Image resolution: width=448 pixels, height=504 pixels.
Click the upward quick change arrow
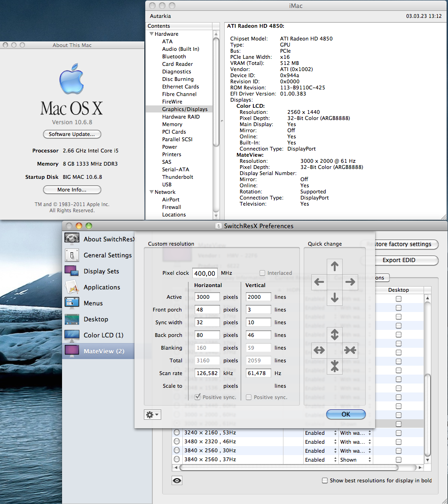click(x=335, y=266)
